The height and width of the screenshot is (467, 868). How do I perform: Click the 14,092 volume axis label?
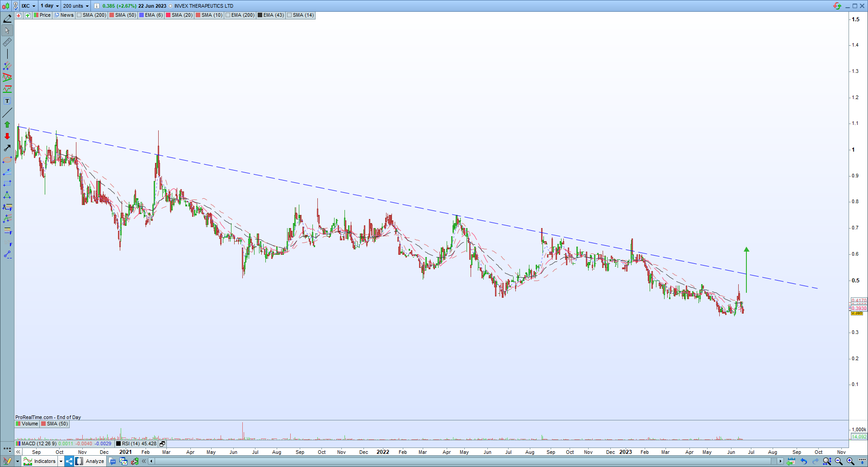(859, 437)
